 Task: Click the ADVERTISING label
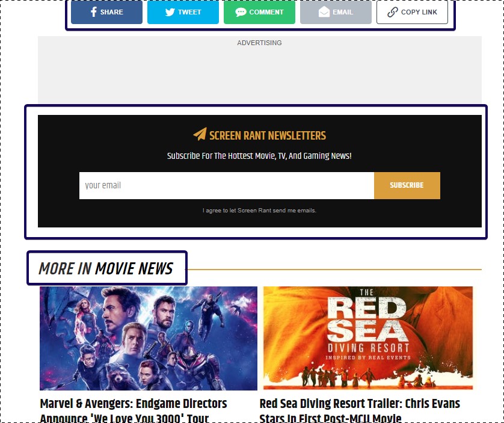click(x=259, y=43)
